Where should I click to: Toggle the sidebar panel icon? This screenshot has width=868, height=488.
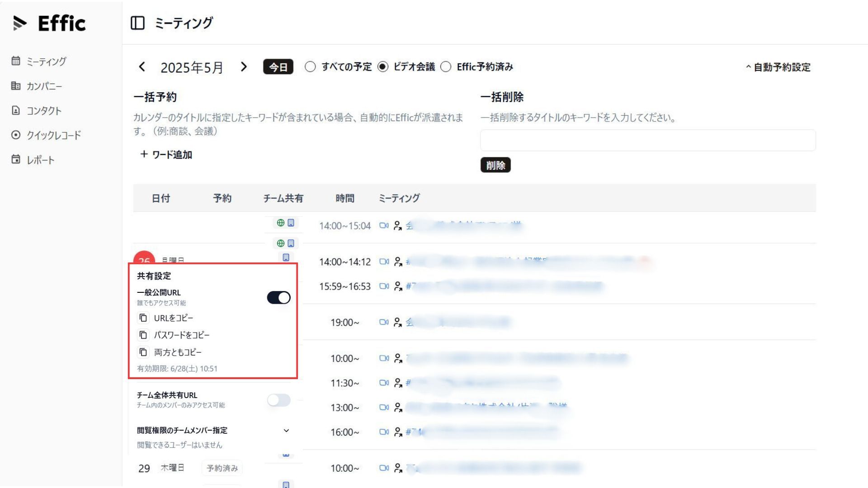[137, 23]
